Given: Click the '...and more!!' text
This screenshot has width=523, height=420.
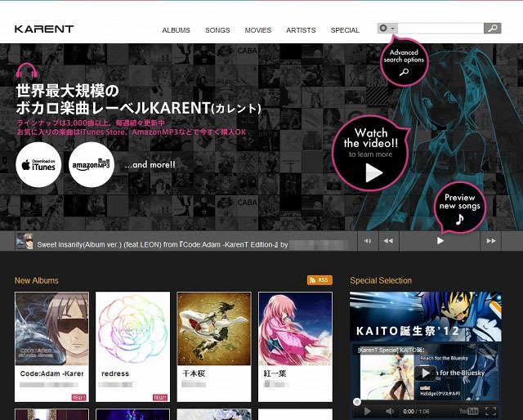Looking at the screenshot, I should click(150, 164).
